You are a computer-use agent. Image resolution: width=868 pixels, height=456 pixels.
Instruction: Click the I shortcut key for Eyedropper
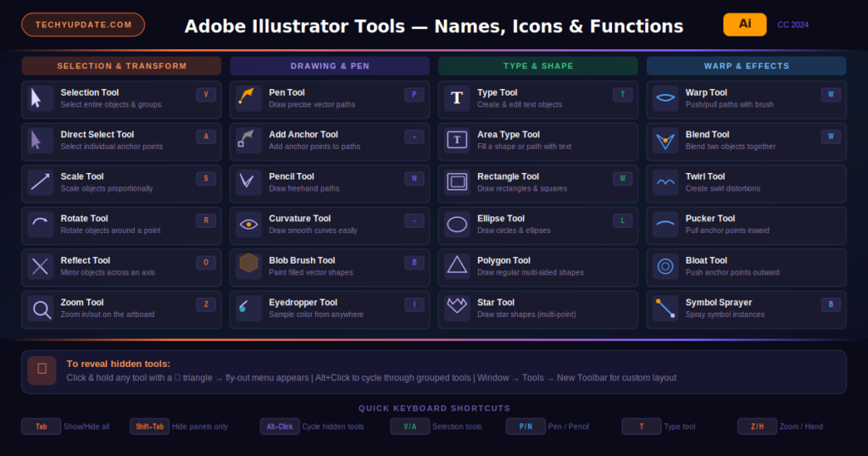[414, 304]
